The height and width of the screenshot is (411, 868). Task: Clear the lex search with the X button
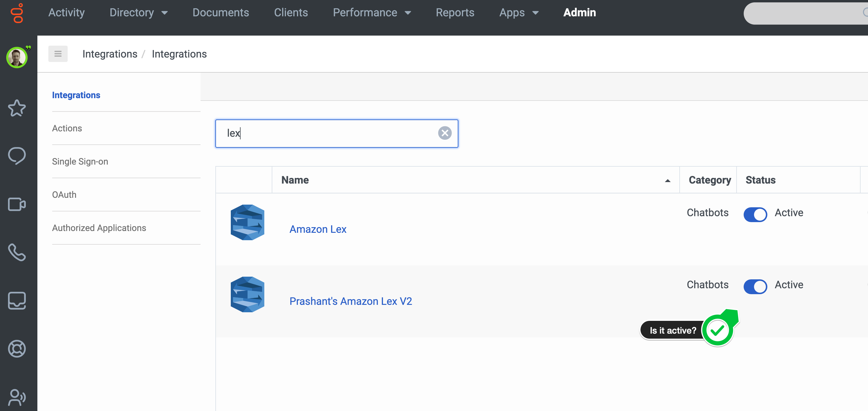(x=445, y=133)
